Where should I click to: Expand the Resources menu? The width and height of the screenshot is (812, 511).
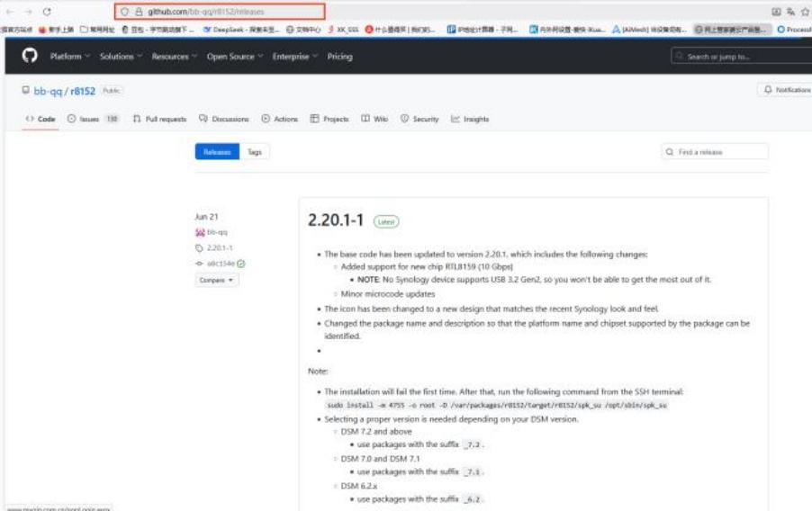[174, 56]
